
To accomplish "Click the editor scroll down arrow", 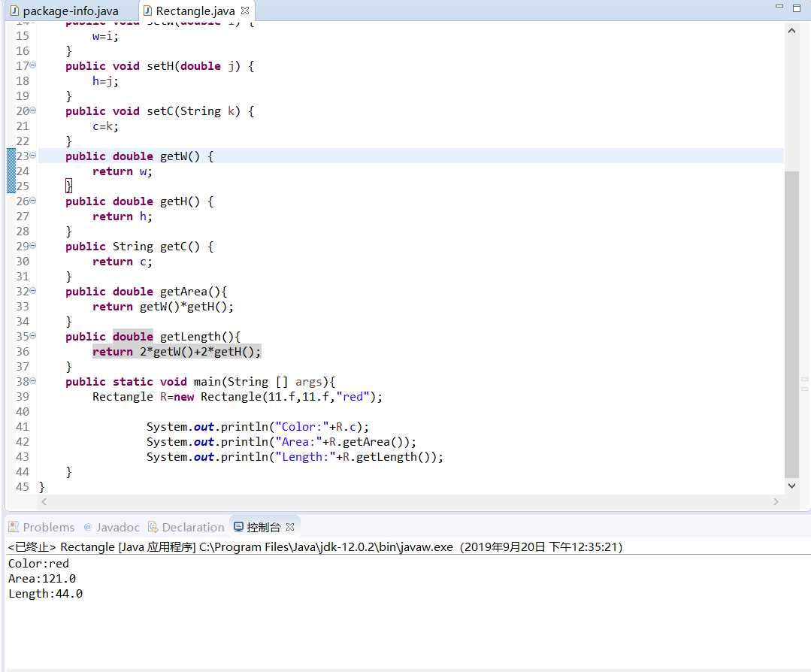I will point(792,486).
